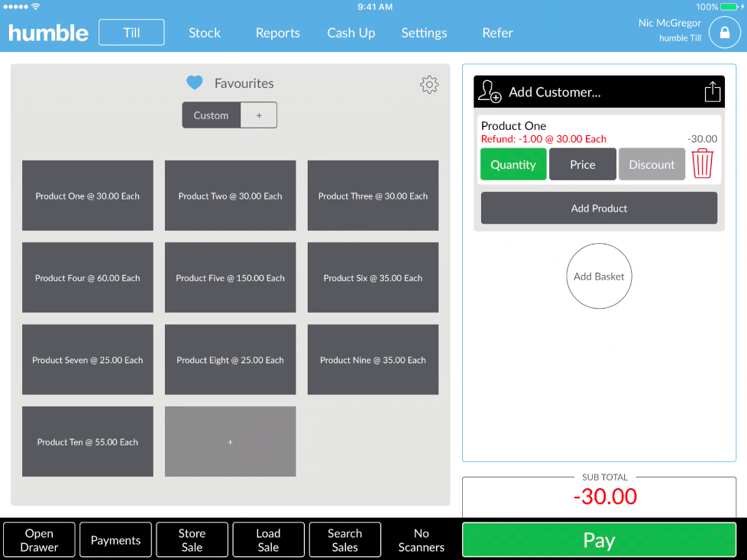Tap Store Sale in bottom bar
The image size is (747, 560).
[x=192, y=539]
